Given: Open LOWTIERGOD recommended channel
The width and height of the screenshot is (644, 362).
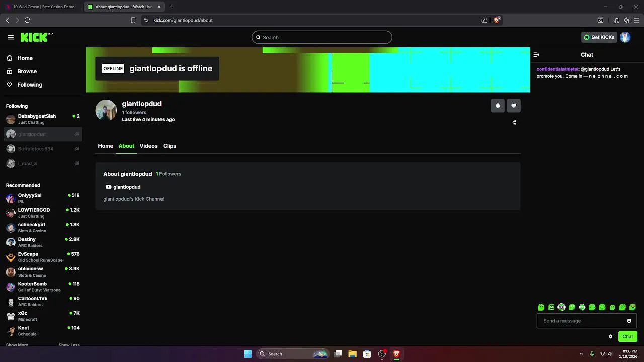Looking at the screenshot, I should pos(43,213).
